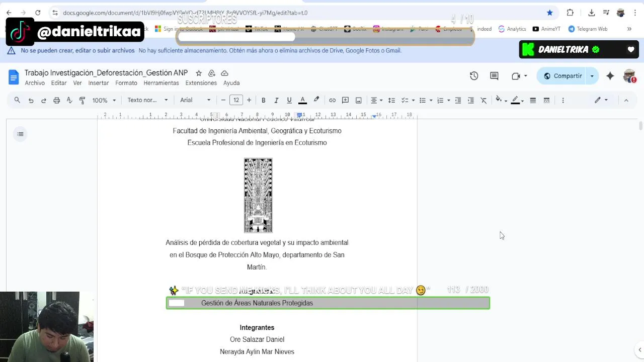Open the Archivo menu
The width and height of the screenshot is (644, 362).
35,83
